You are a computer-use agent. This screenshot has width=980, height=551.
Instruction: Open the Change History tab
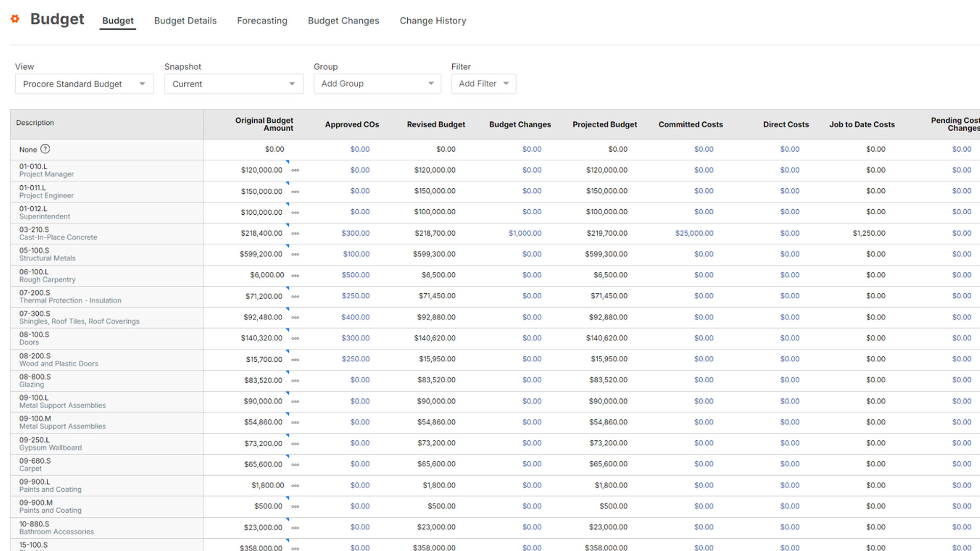pyautogui.click(x=433, y=20)
